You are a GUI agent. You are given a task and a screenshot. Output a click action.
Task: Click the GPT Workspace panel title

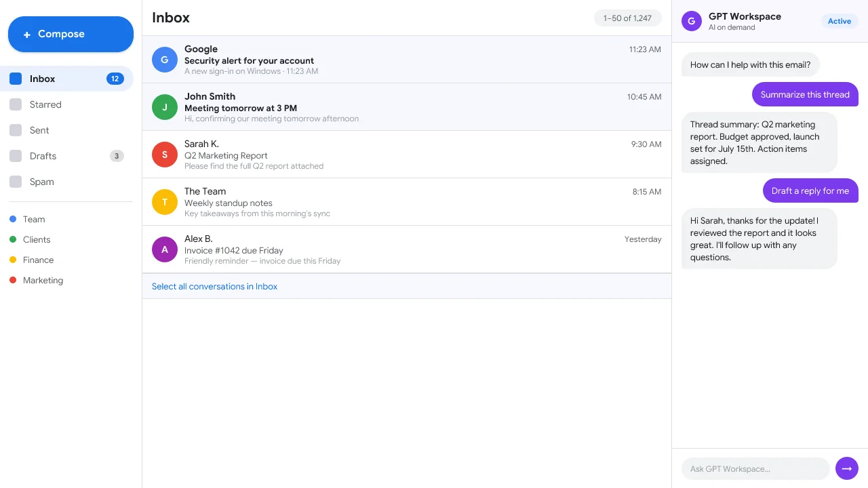click(745, 16)
